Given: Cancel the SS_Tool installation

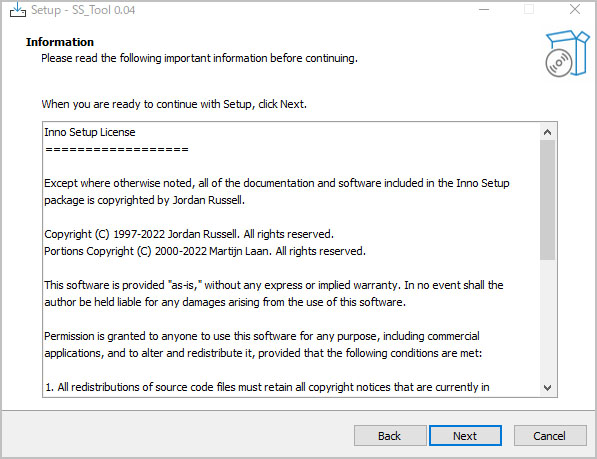Looking at the screenshot, I should (550, 436).
